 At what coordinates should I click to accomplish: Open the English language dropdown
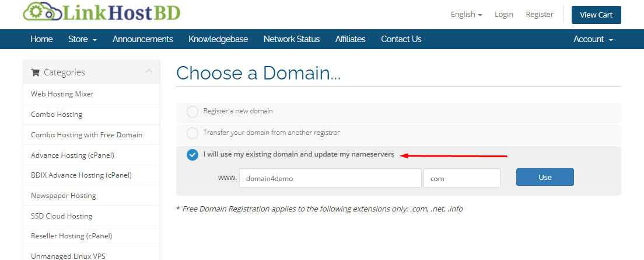[x=466, y=15]
